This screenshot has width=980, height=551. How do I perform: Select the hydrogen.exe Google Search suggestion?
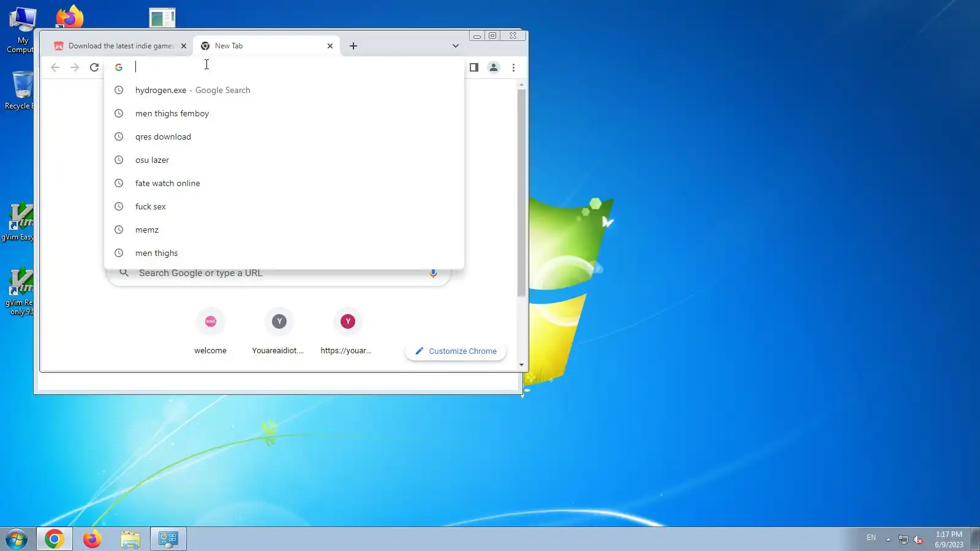(284, 90)
